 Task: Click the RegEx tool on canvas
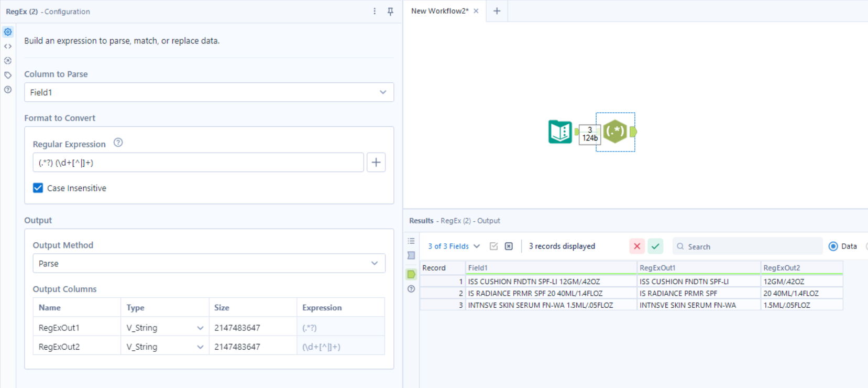coord(615,132)
